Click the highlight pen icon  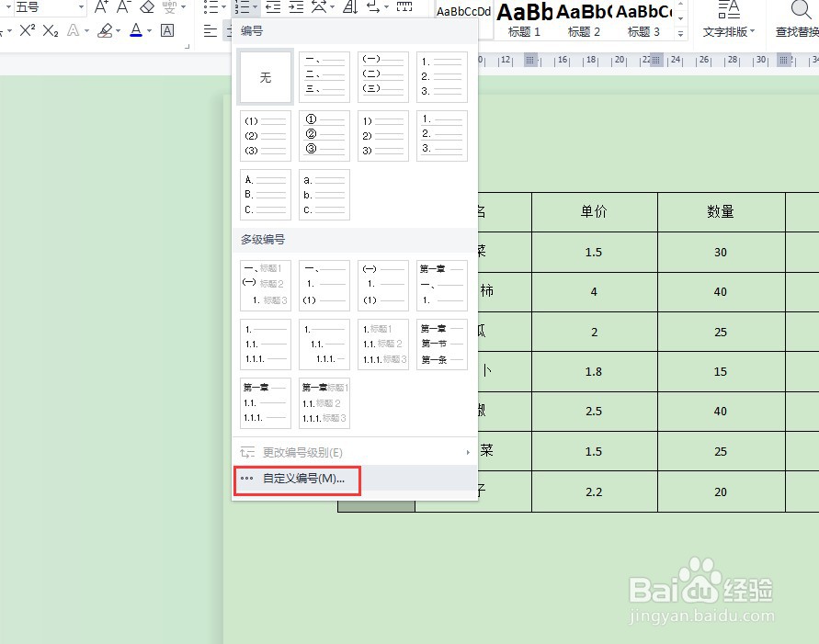pos(107,29)
